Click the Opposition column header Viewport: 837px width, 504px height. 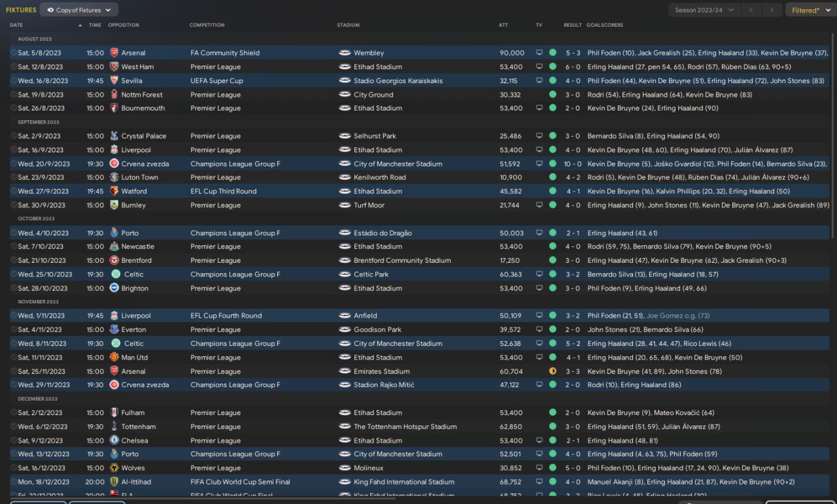124,25
